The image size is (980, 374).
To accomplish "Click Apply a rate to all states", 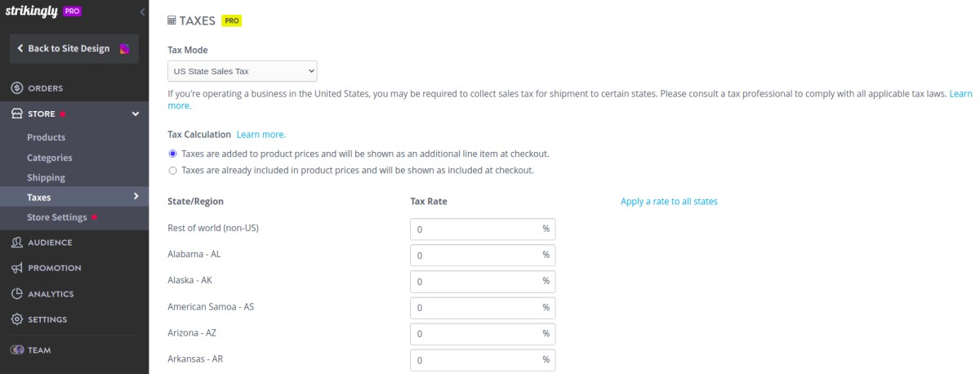I will [669, 201].
